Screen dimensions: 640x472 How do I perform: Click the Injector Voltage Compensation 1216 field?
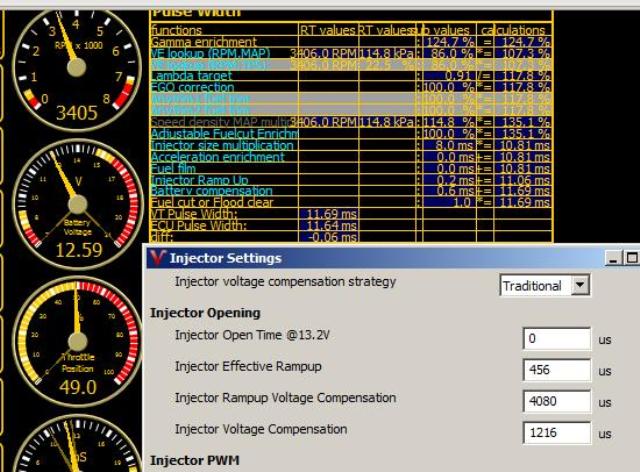[556, 433]
